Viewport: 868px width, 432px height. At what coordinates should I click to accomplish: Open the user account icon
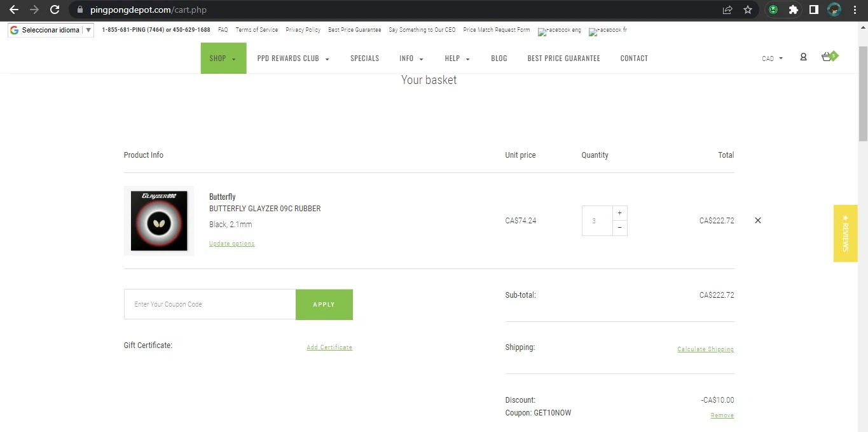point(803,57)
